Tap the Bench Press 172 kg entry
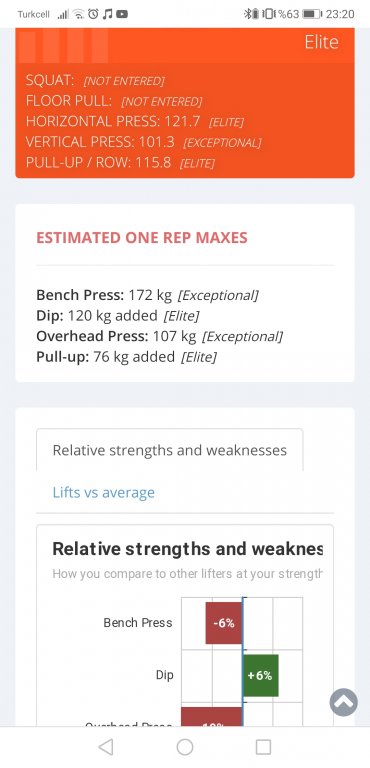The width and height of the screenshot is (370, 768). coord(147,295)
